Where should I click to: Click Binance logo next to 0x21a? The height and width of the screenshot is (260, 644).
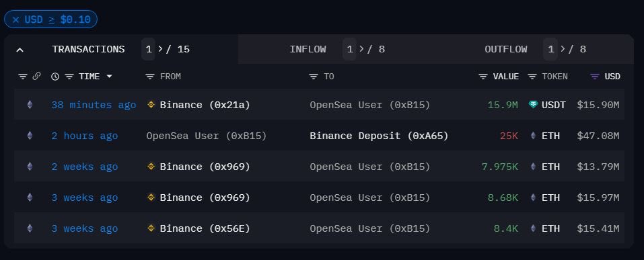pos(151,105)
